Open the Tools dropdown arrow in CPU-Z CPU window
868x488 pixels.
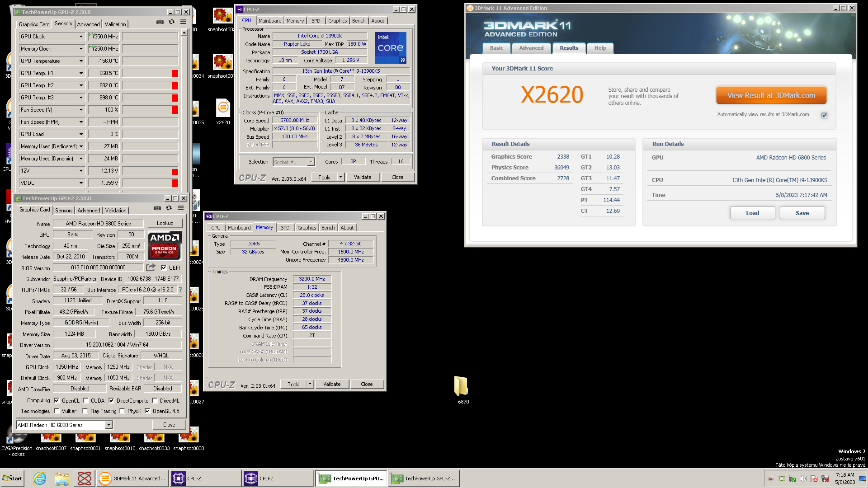(340, 177)
